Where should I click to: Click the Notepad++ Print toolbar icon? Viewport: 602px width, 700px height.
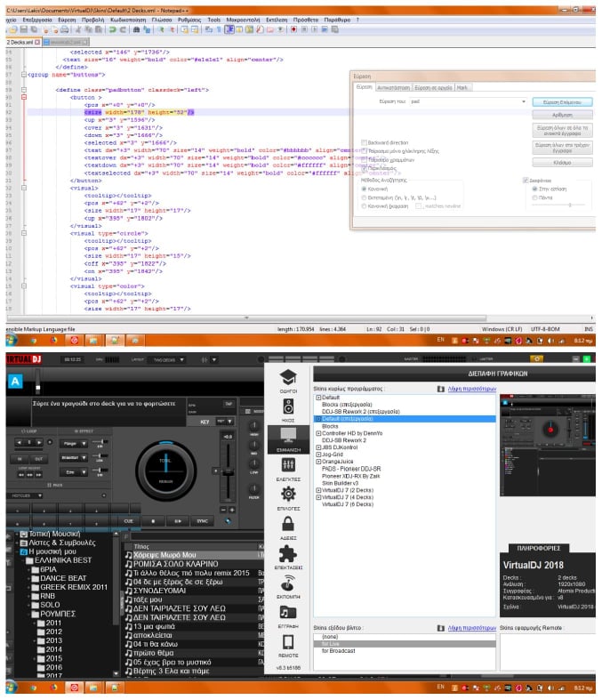(x=65, y=29)
